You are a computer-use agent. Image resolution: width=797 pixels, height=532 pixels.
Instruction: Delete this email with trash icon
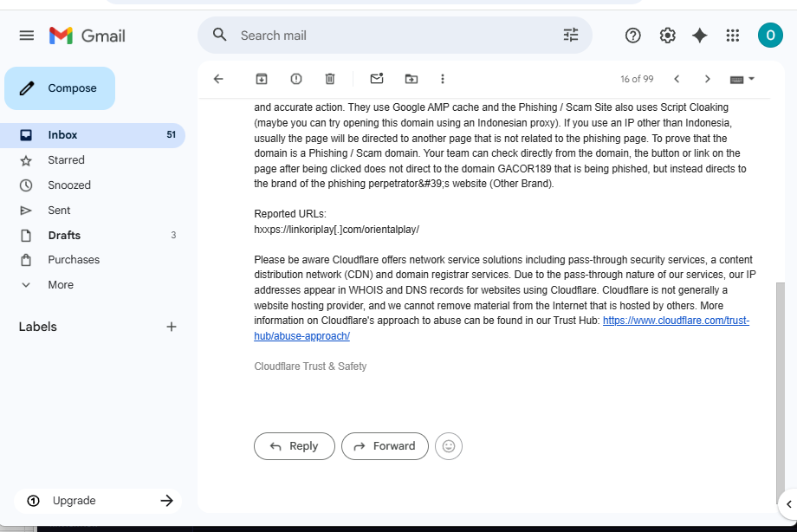[330, 79]
